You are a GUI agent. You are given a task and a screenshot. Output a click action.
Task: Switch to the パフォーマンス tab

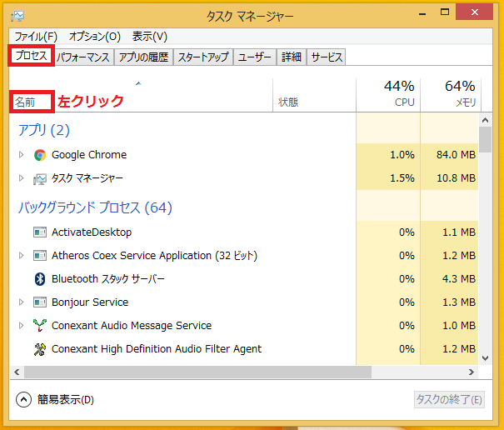tap(83, 57)
